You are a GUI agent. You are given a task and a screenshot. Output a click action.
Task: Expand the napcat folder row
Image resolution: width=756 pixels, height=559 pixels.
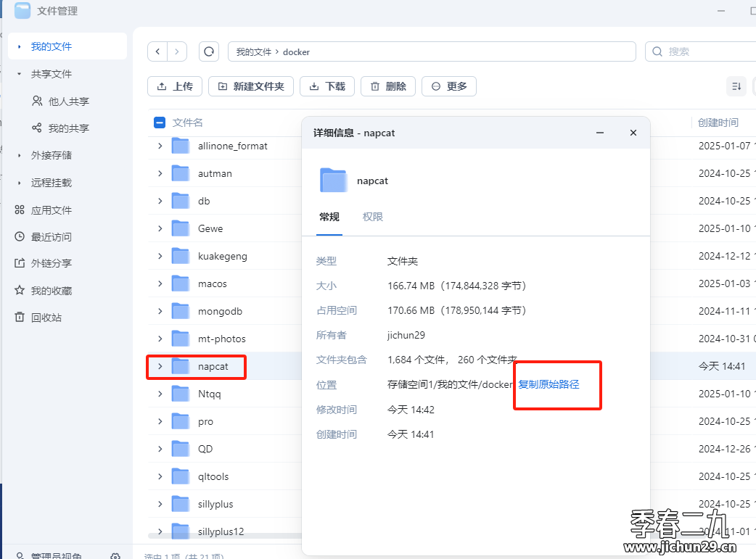[x=160, y=366]
